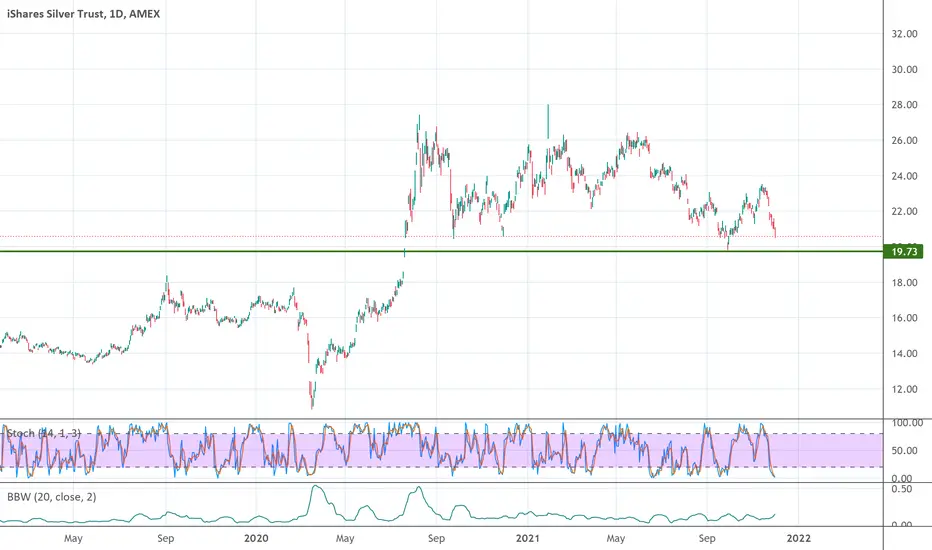This screenshot has height=550, width=932.
Task: Click the 32.00 price axis value
Action: coord(904,34)
